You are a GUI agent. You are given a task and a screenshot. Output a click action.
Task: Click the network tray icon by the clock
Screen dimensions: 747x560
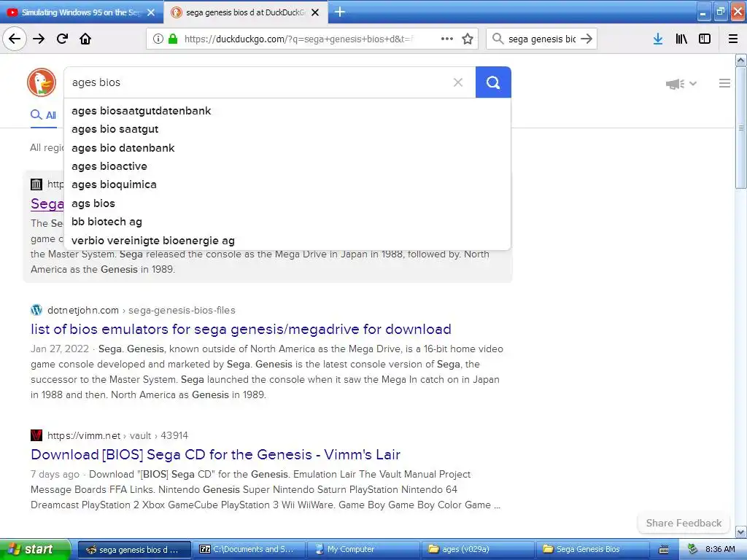tap(692, 549)
